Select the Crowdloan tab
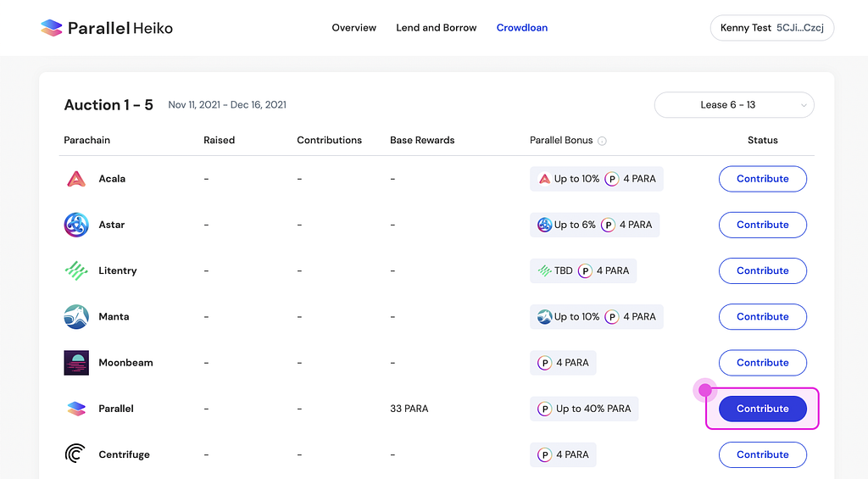Image resolution: width=868 pixels, height=479 pixels. [522, 28]
